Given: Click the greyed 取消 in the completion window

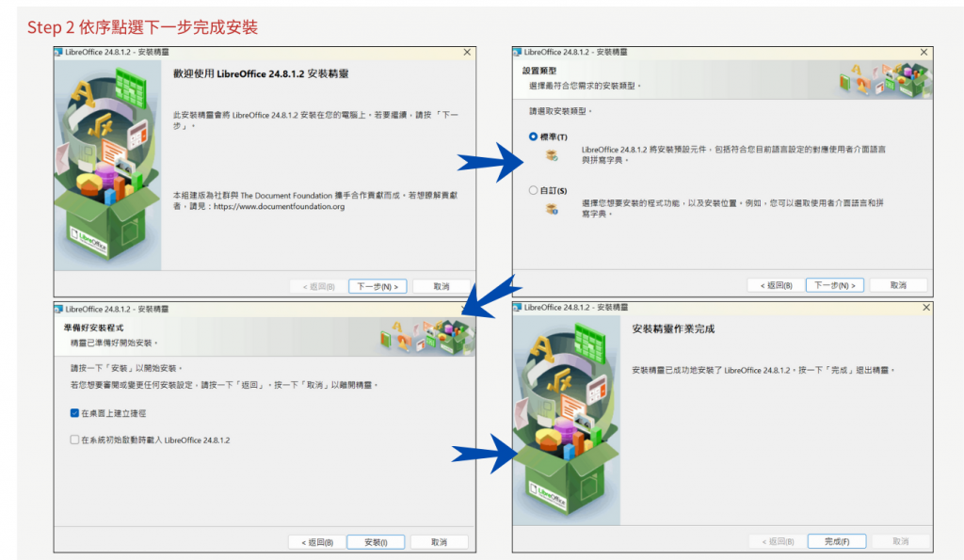Looking at the screenshot, I should 901,541.
